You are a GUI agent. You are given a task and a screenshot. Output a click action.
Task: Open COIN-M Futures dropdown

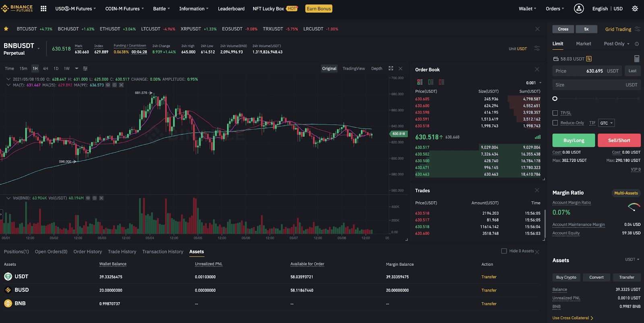tap(124, 8)
